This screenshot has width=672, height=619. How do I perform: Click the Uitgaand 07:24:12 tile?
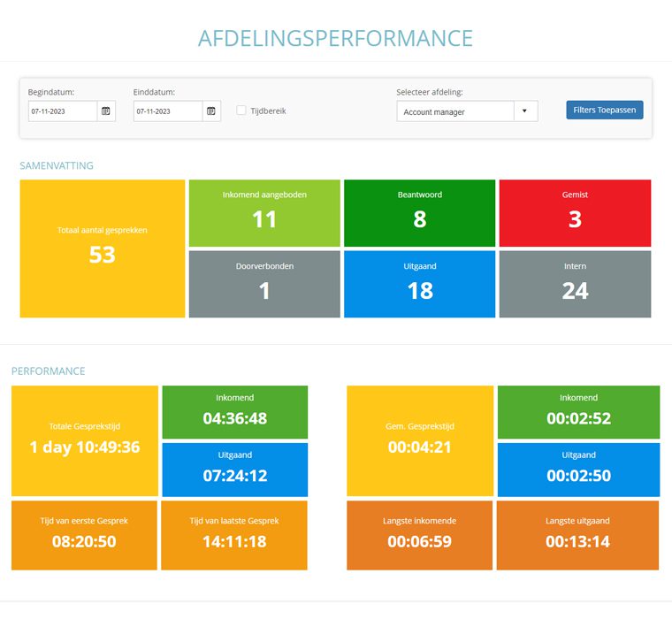tap(235, 470)
